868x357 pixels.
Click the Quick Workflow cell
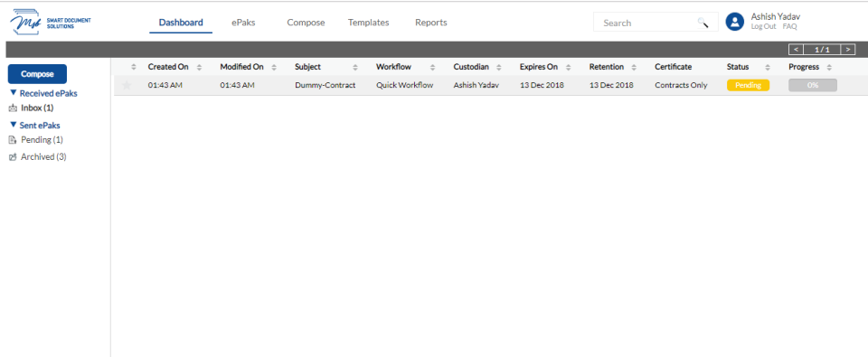pyautogui.click(x=405, y=85)
